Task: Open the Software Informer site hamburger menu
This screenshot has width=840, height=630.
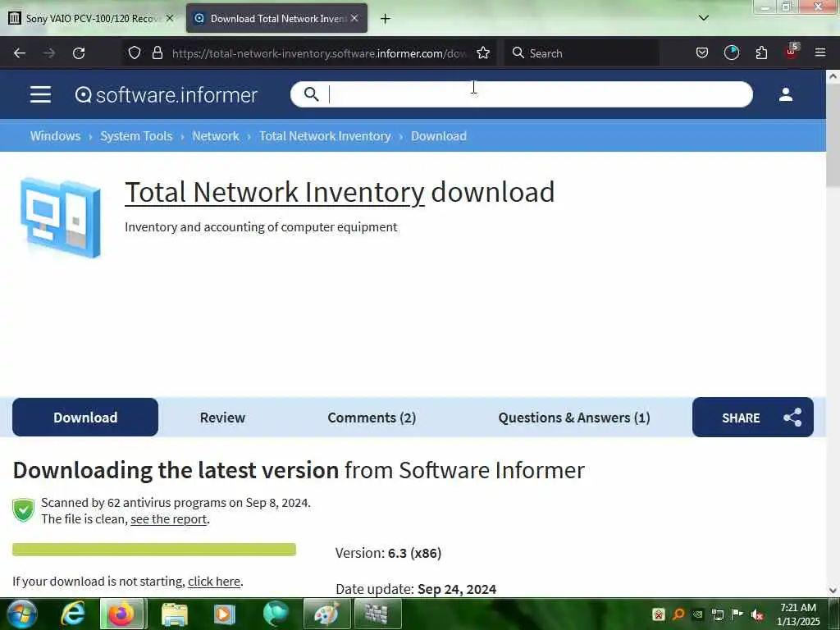Action: [x=41, y=95]
